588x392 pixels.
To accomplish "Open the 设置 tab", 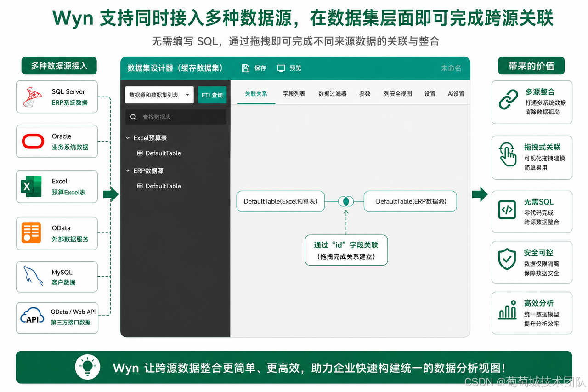I will point(430,94).
